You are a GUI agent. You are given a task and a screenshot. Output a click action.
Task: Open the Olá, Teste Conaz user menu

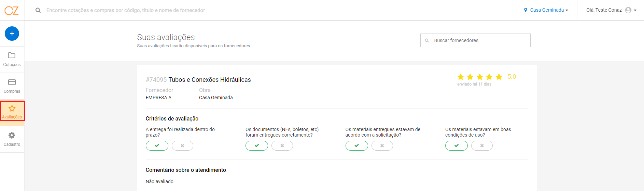(611, 10)
